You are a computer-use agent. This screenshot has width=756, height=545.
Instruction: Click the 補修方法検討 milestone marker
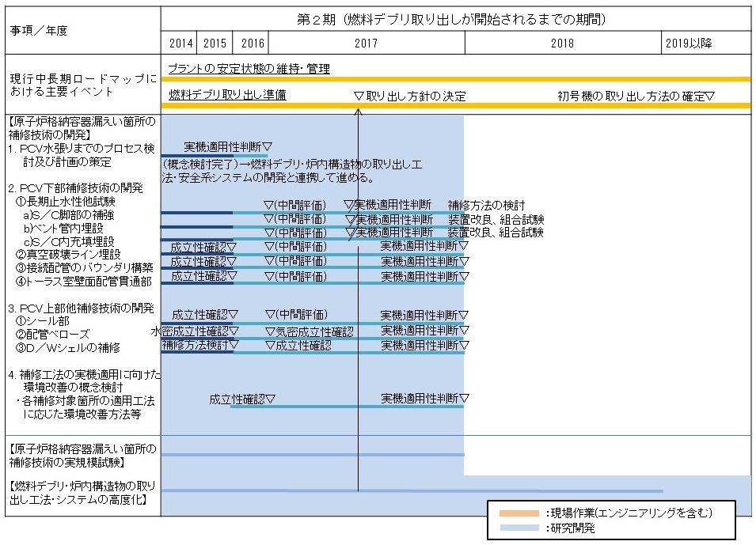234,346
